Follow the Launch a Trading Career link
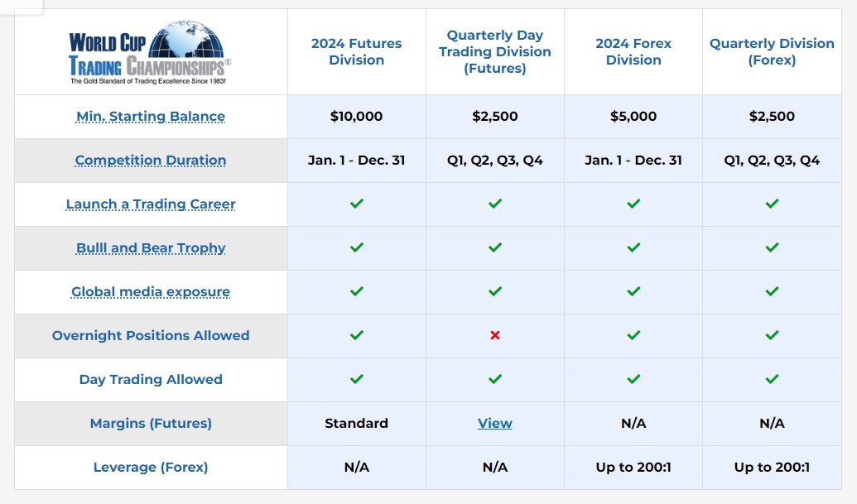 [151, 204]
